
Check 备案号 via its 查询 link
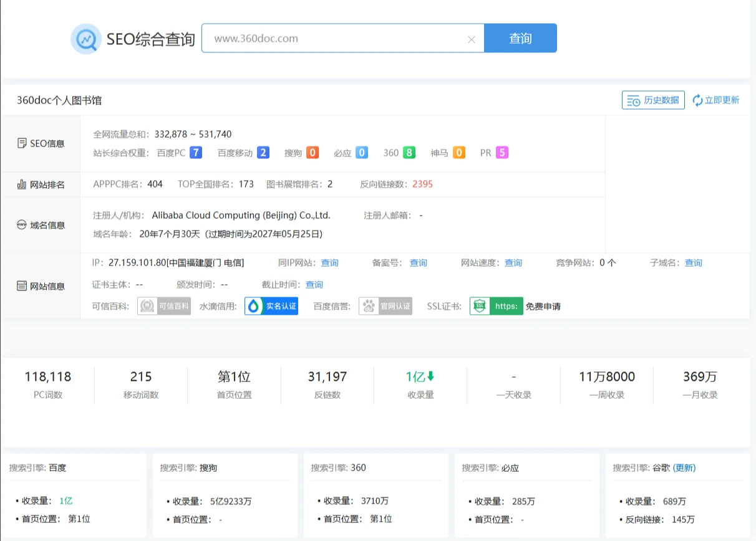pyautogui.click(x=418, y=262)
